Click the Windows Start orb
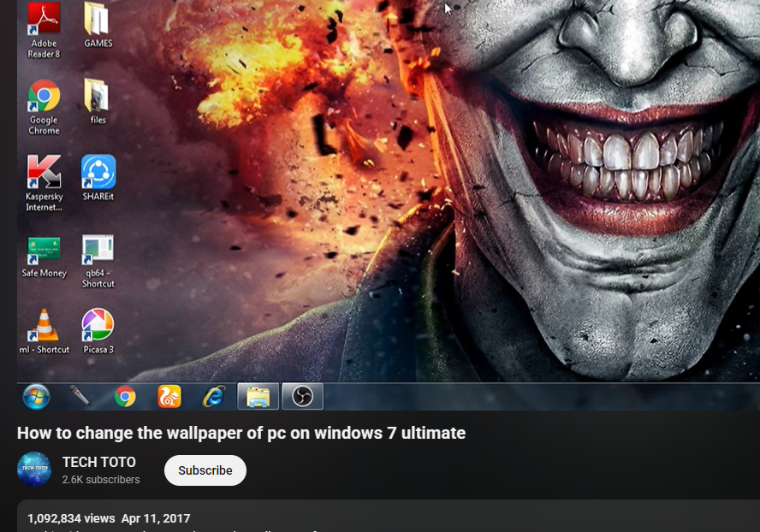The image size is (760, 532). pos(36,397)
